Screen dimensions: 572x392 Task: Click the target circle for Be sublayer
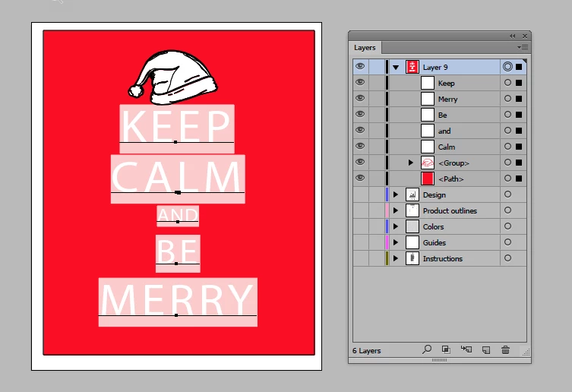coord(507,114)
